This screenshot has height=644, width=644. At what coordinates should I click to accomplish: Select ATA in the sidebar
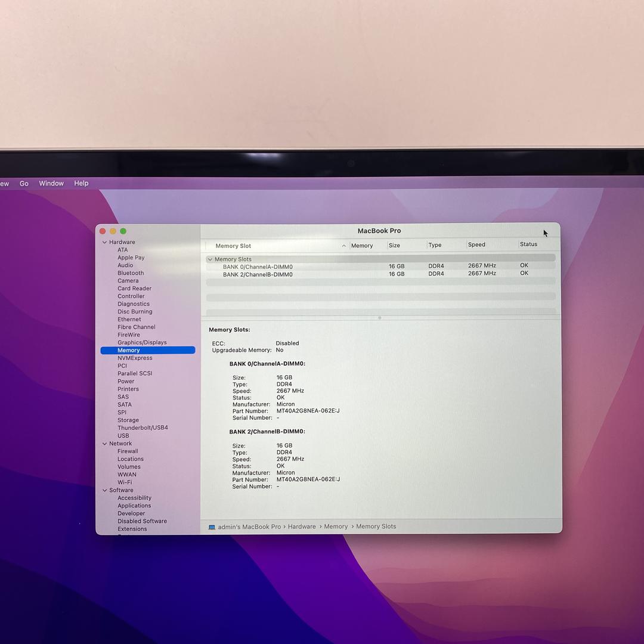[122, 250]
